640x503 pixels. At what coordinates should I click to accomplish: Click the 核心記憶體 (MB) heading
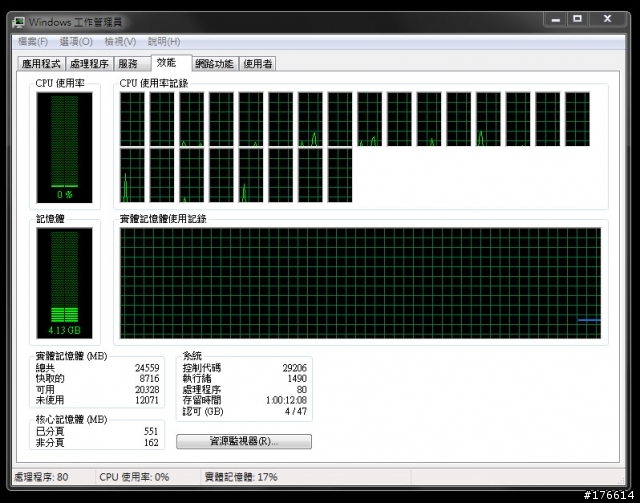(x=71, y=419)
